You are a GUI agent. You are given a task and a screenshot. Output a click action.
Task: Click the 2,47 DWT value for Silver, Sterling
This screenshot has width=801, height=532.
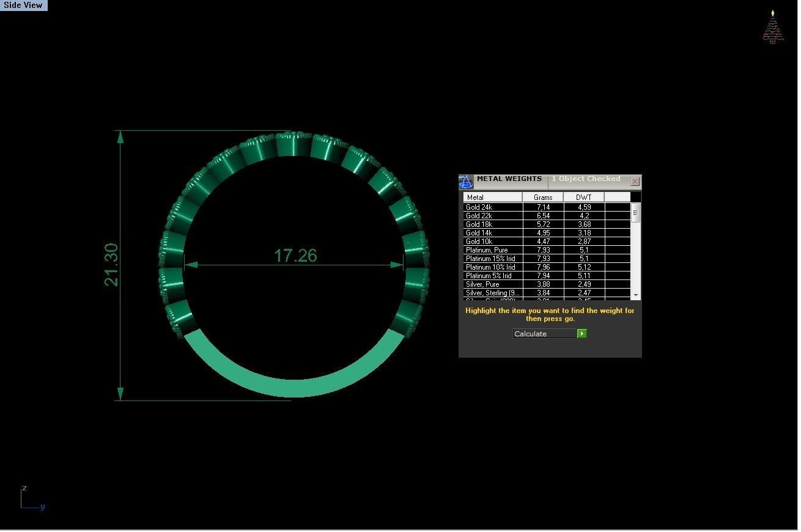pyautogui.click(x=584, y=293)
